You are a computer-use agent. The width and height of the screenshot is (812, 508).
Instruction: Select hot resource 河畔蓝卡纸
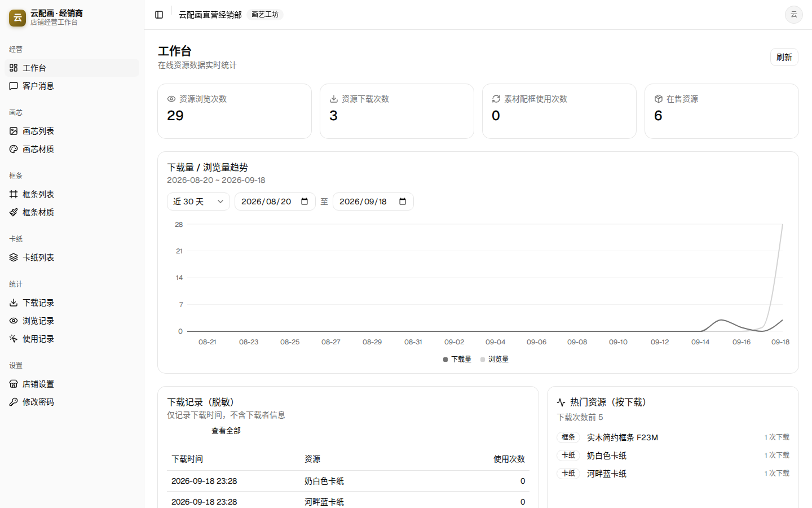click(606, 474)
